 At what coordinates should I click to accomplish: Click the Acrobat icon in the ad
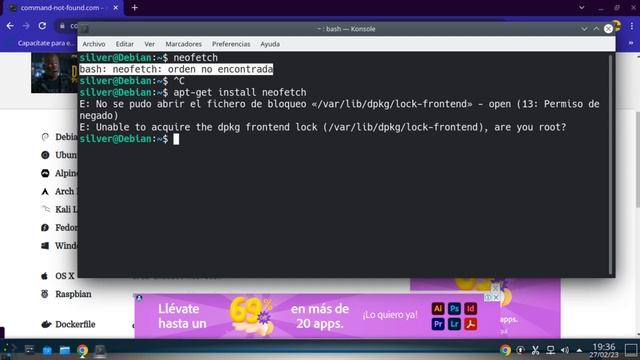(470, 324)
